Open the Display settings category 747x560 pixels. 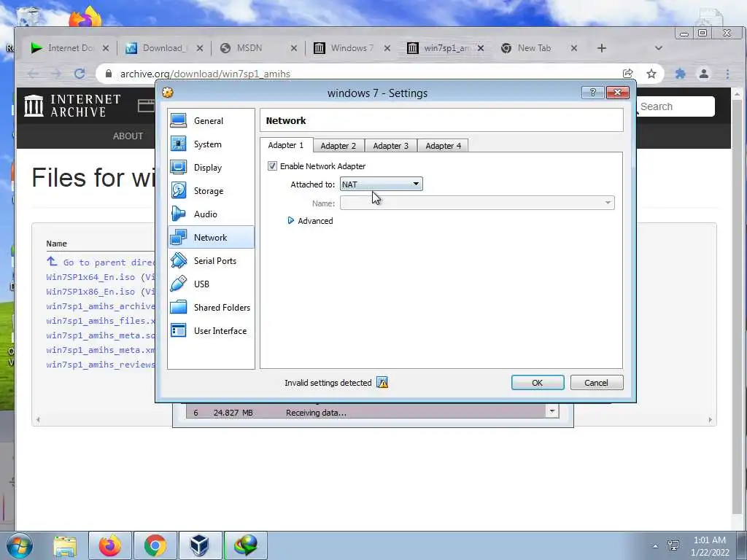point(211,168)
